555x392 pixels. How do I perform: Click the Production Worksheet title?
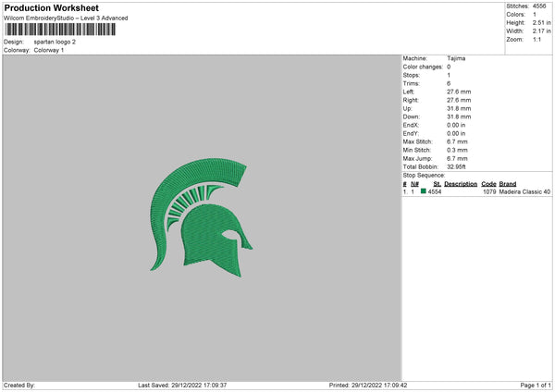coord(51,7)
